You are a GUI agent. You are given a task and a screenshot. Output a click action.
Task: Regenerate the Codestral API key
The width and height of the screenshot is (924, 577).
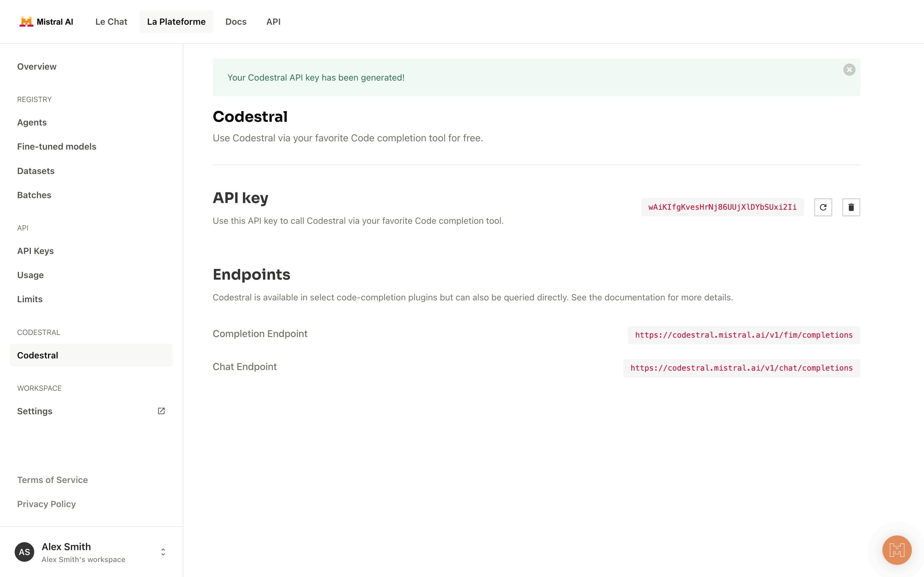(823, 207)
